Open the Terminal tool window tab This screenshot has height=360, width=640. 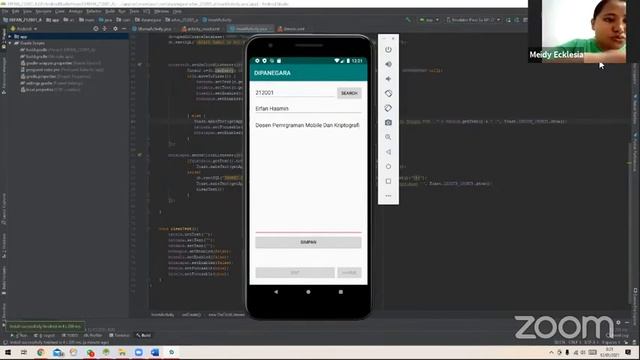119,336
